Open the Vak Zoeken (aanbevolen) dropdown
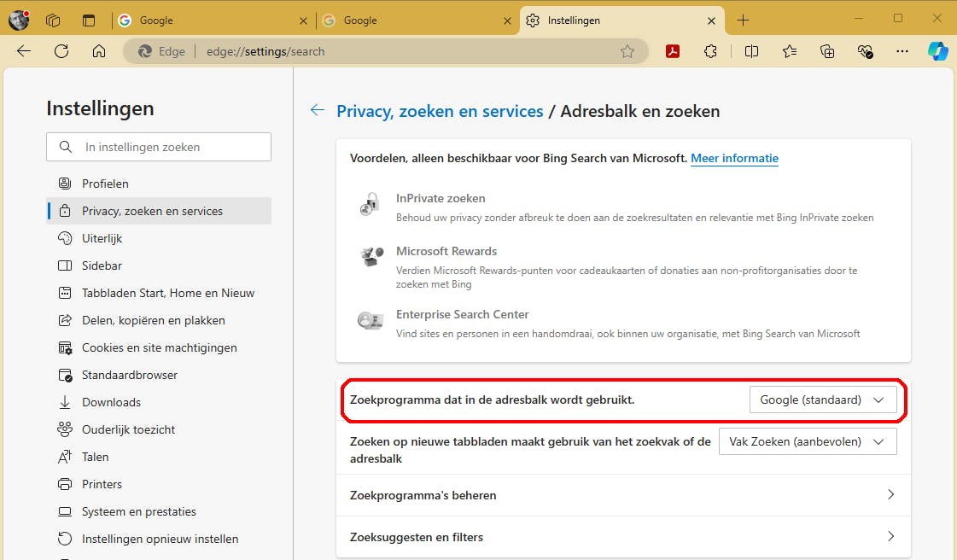This screenshot has height=560, width=957. [808, 441]
